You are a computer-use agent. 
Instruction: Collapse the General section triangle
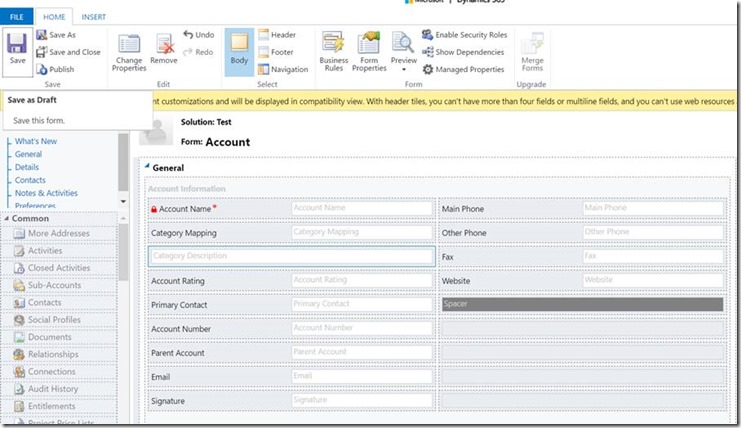click(146, 168)
